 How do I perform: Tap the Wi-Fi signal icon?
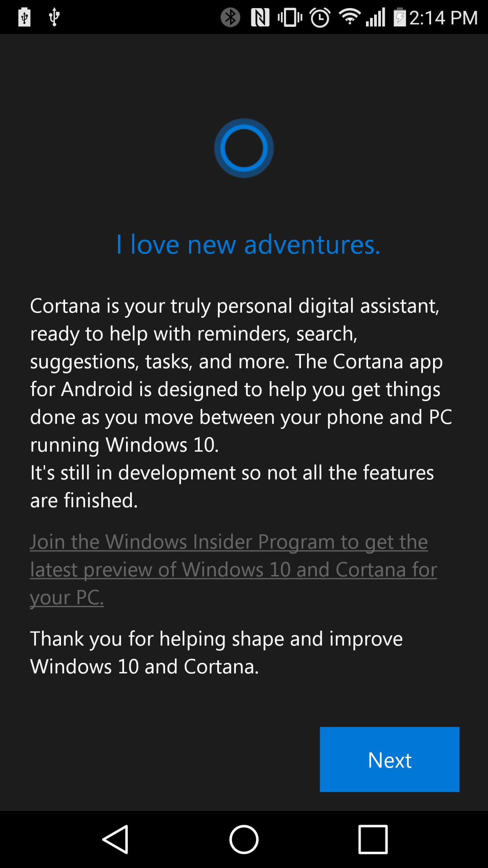pyautogui.click(x=350, y=17)
